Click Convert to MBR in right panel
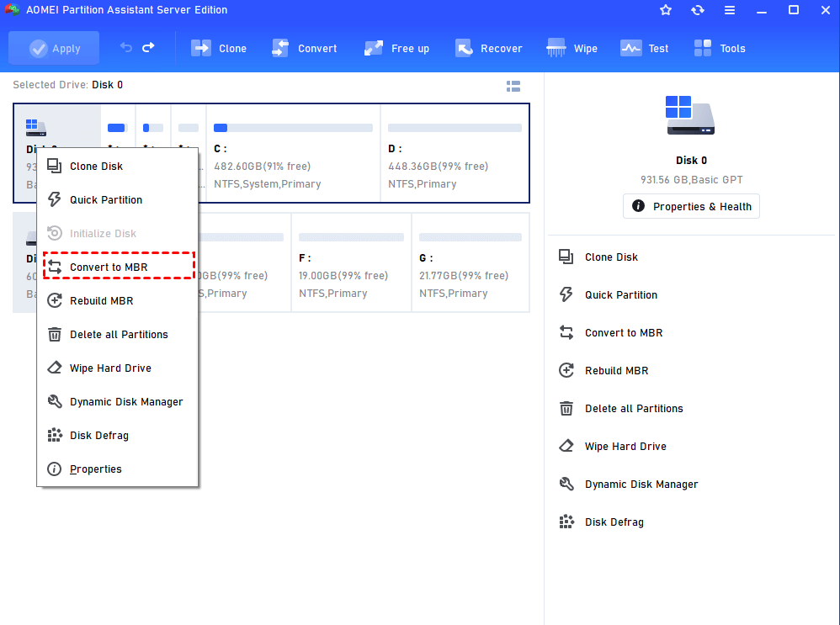Viewport: 840px width, 625px height. [611, 332]
